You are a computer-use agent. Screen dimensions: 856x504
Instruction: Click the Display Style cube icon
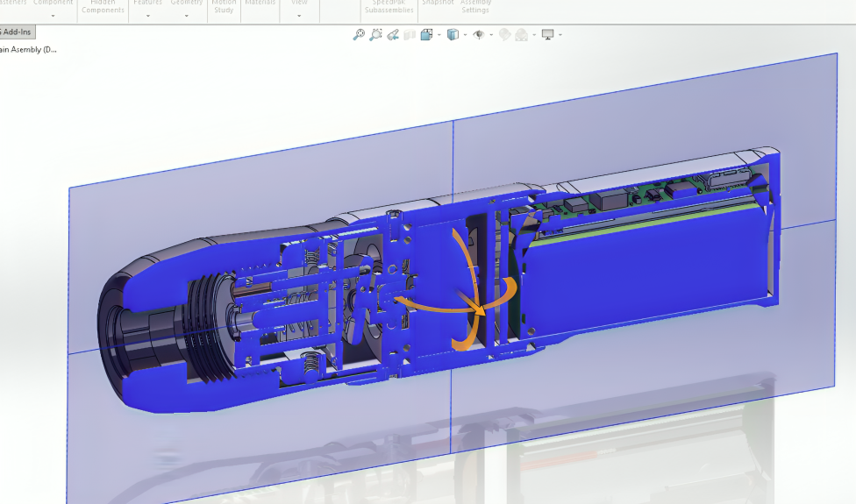(453, 35)
